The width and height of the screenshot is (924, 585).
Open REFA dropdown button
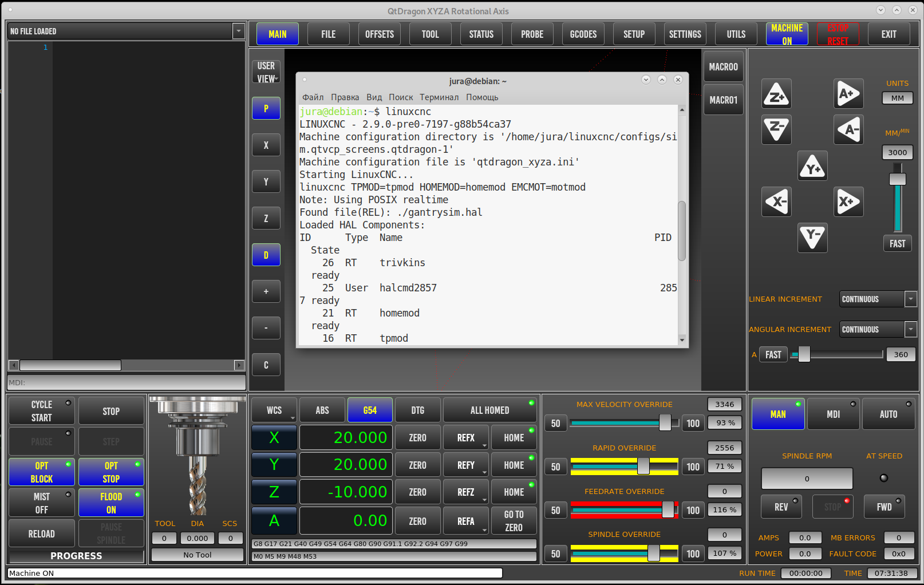point(466,521)
